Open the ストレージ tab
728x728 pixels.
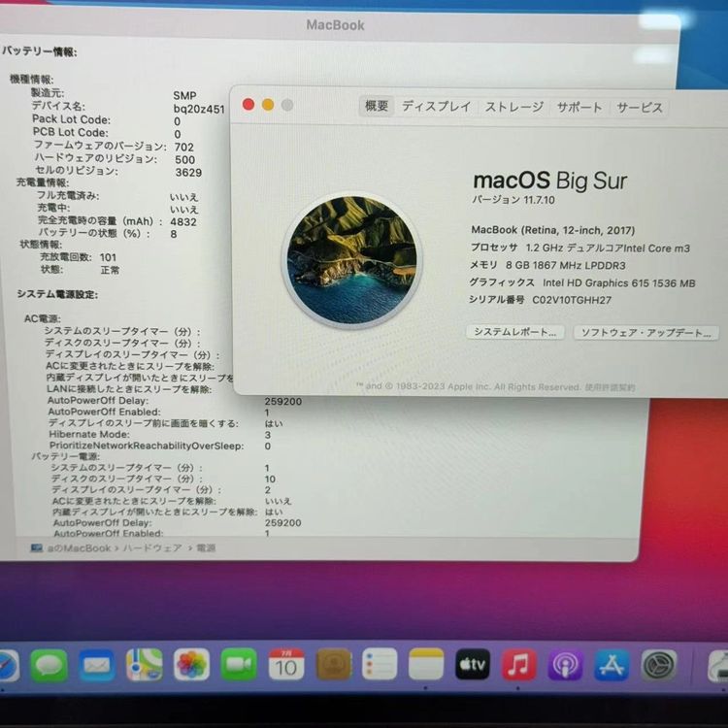[513, 107]
